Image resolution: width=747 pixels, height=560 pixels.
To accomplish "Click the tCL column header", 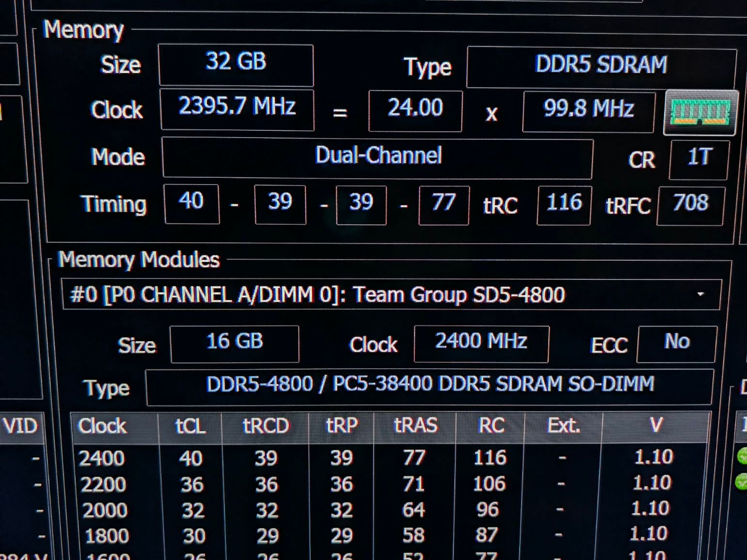I will pyautogui.click(x=190, y=427).
